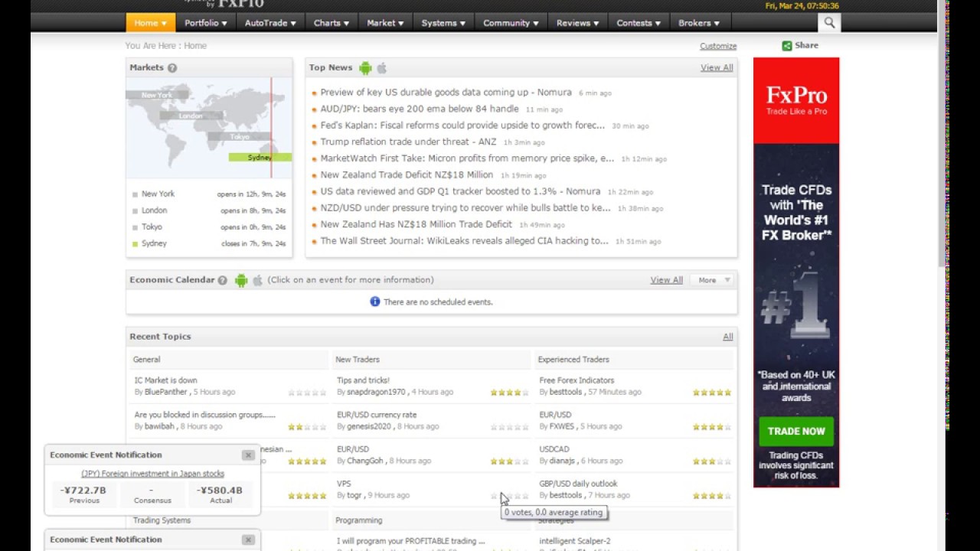Open the Reviews menu
The height and width of the screenshot is (551, 980).
coord(577,23)
